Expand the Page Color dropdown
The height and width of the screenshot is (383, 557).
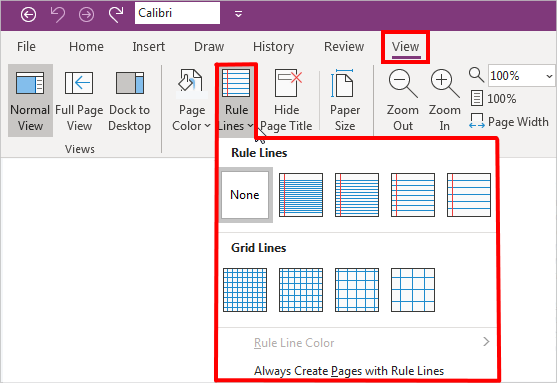191,101
